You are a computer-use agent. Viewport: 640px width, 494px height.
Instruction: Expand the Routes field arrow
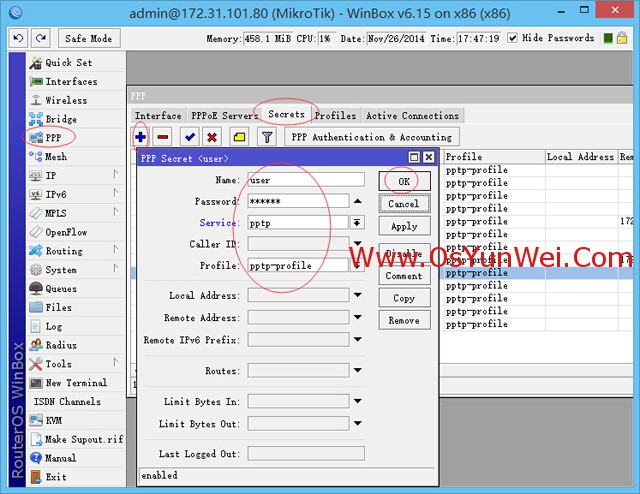click(x=358, y=370)
